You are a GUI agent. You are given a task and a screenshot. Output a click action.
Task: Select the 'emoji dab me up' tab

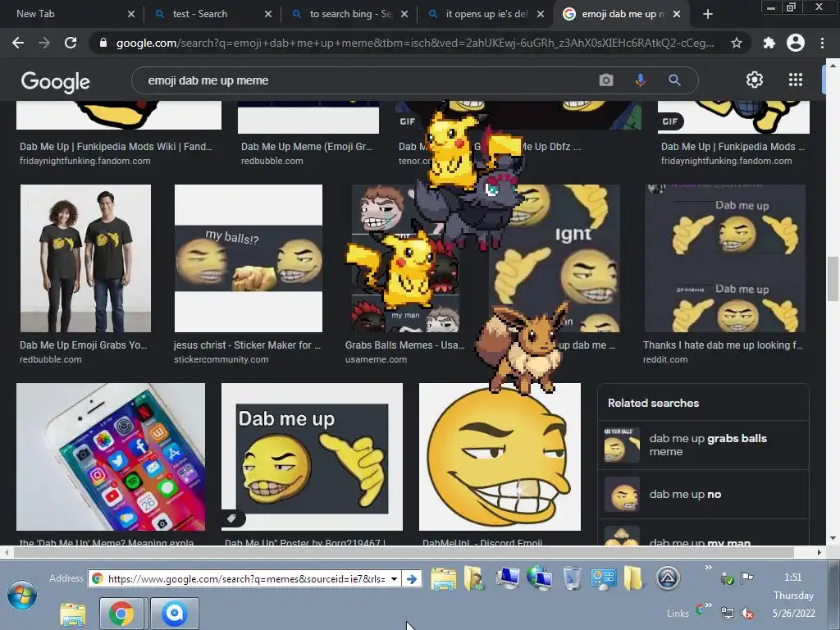click(623, 14)
